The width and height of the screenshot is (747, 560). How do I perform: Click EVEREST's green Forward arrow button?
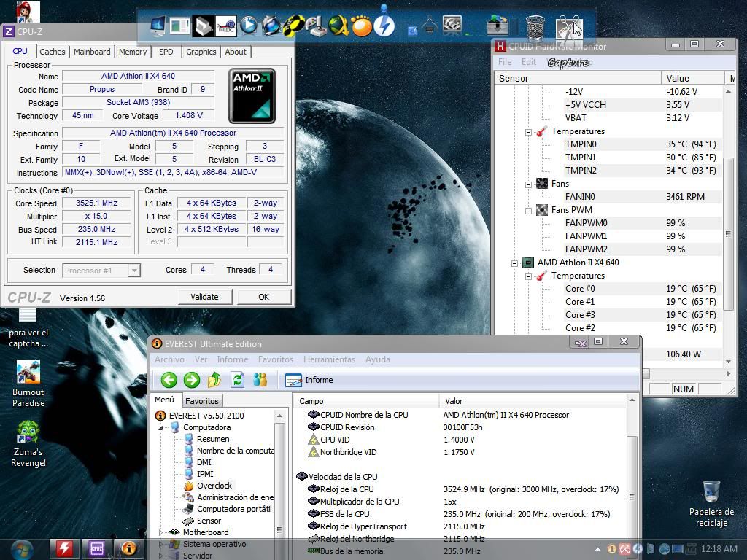[192, 380]
